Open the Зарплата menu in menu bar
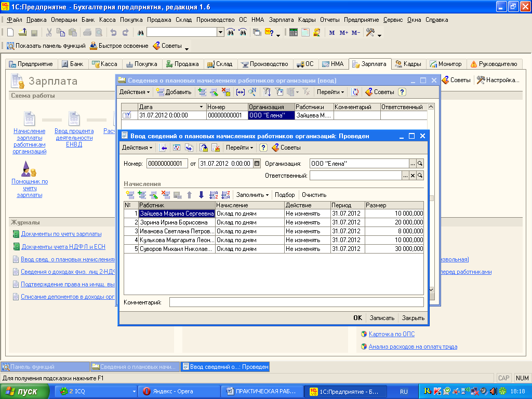The width and height of the screenshot is (532, 399). click(281, 20)
